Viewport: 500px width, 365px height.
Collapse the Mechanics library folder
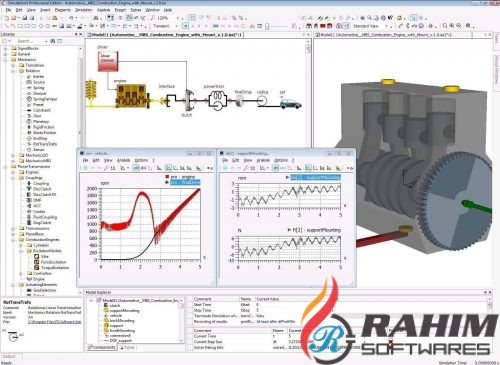pyautogui.click(x=6, y=60)
